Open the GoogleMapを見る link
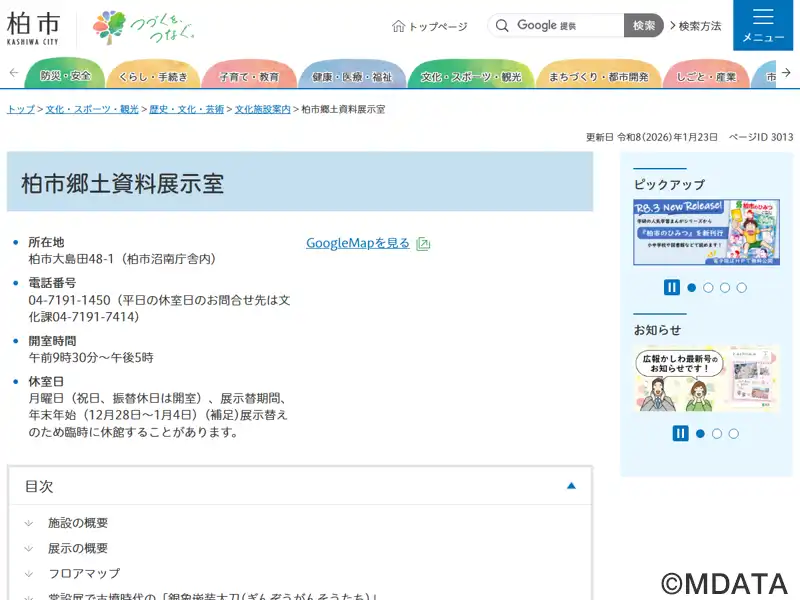The height and width of the screenshot is (600, 800). (x=358, y=243)
